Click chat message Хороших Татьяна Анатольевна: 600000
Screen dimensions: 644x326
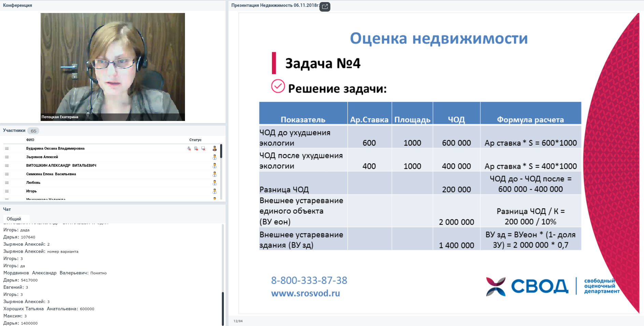click(x=49, y=309)
